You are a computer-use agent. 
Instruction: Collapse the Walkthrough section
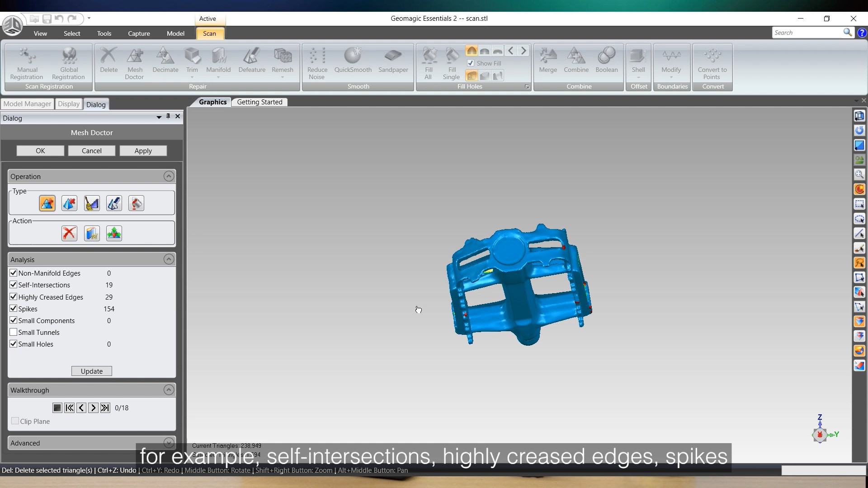(x=169, y=389)
